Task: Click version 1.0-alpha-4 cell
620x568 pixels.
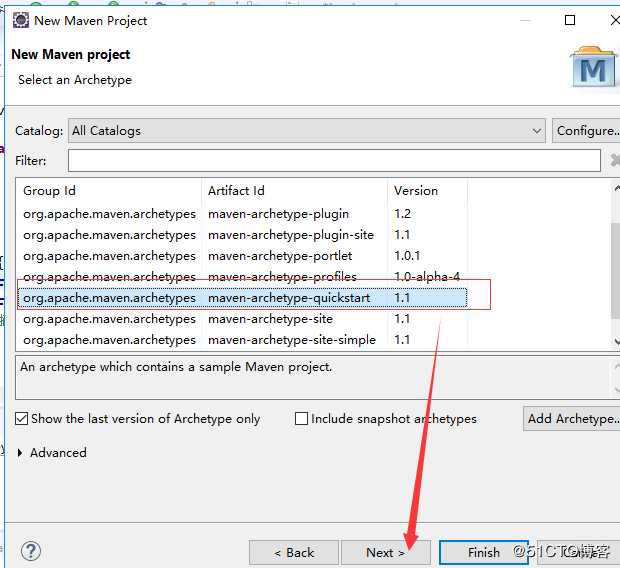Action: (x=427, y=276)
